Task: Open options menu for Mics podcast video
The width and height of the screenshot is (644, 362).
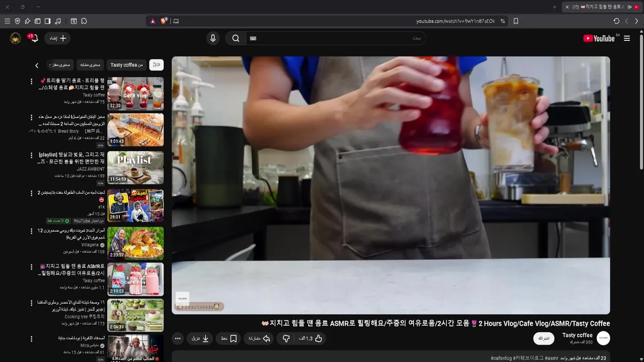Action: (31, 338)
